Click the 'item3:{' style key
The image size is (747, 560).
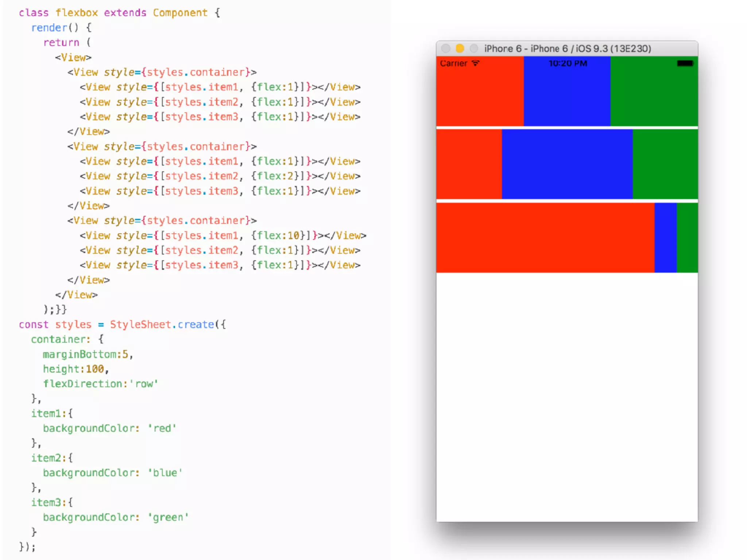[52, 502]
